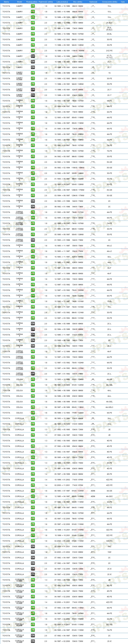Select the 12.1983 -> 12.1985 production years cell
This screenshot has width=128, height=644.
pos(62,380)
